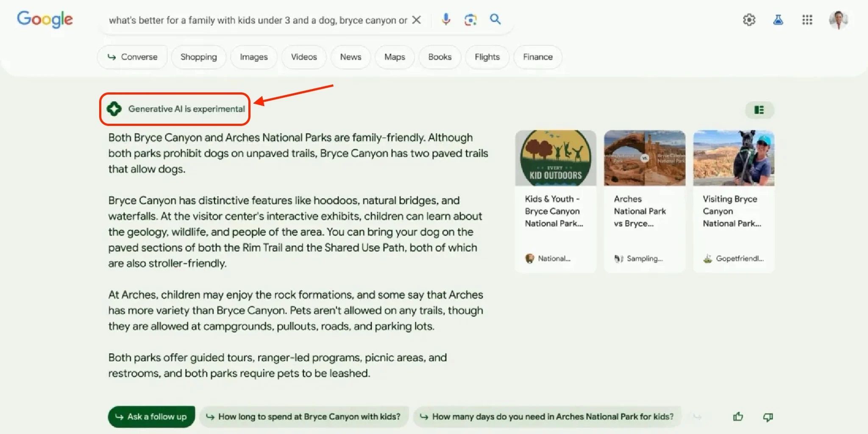Viewport: 868px width, 434px height.
Task: Open the Arches vs Bryce comparison thumbnail
Action: (644, 158)
